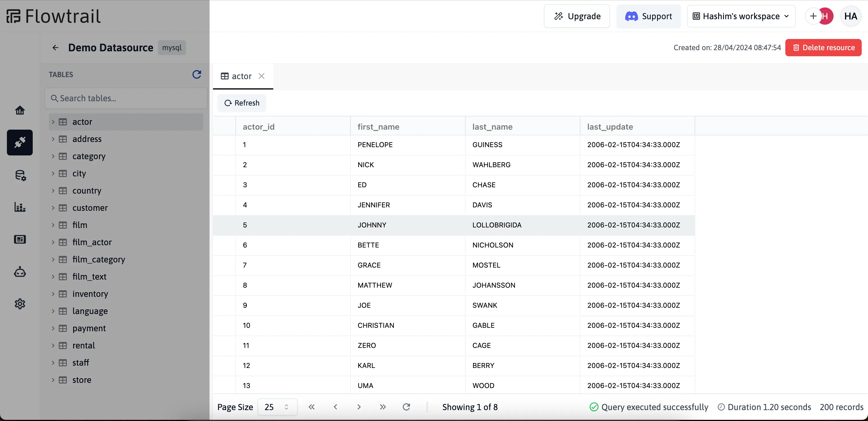Open the settings gear icon in sidebar
The width and height of the screenshot is (868, 421).
pos(20,304)
